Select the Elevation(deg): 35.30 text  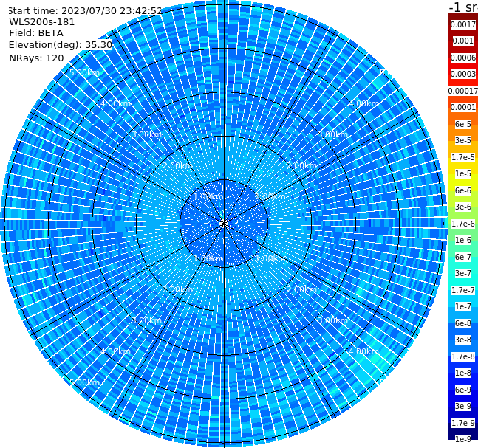pyautogui.click(x=61, y=45)
